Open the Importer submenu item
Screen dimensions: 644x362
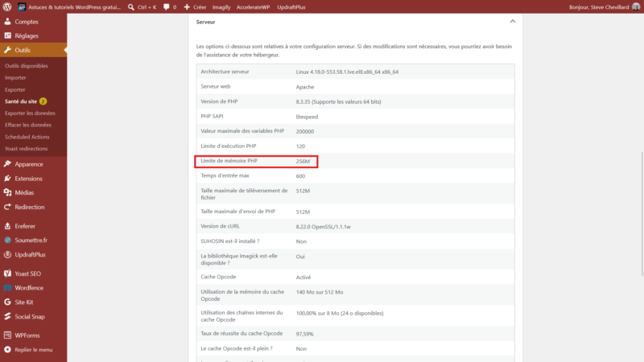(x=15, y=77)
